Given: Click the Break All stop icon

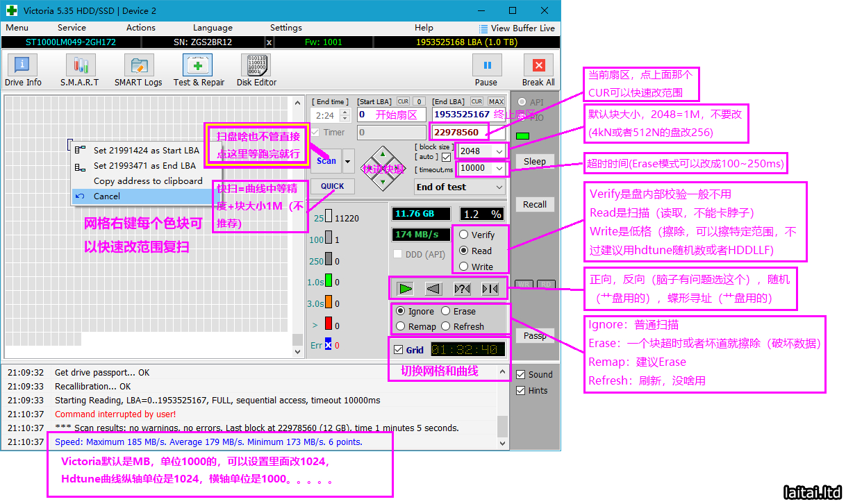Looking at the screenshot, I should [538, 72].
